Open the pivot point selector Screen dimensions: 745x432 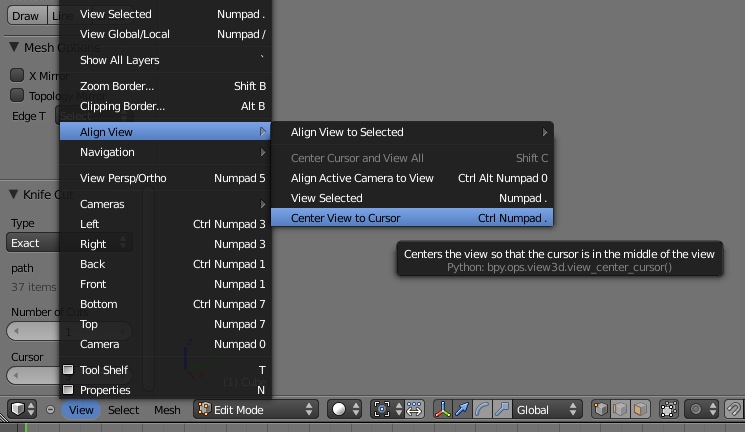pyautogui.click(x=387, y=409)
